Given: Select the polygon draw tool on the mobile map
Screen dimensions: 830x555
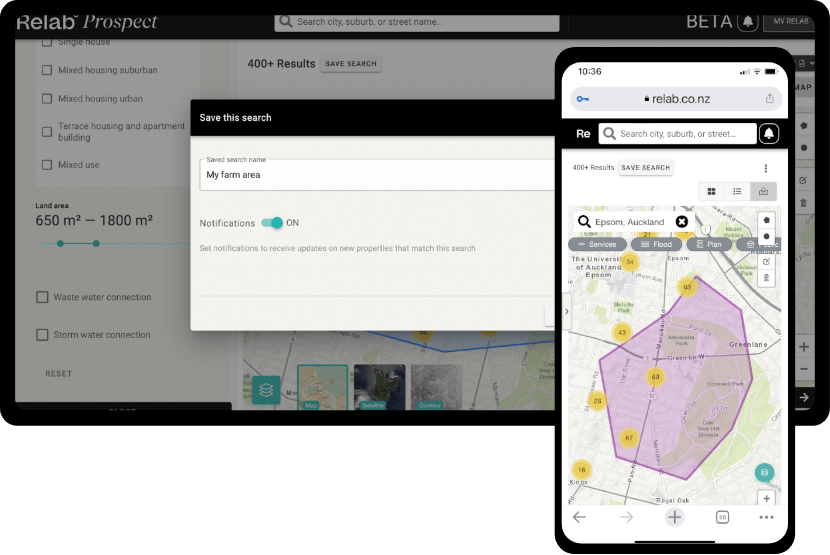Looking at the screenshot, I should (x=766, y=219).
